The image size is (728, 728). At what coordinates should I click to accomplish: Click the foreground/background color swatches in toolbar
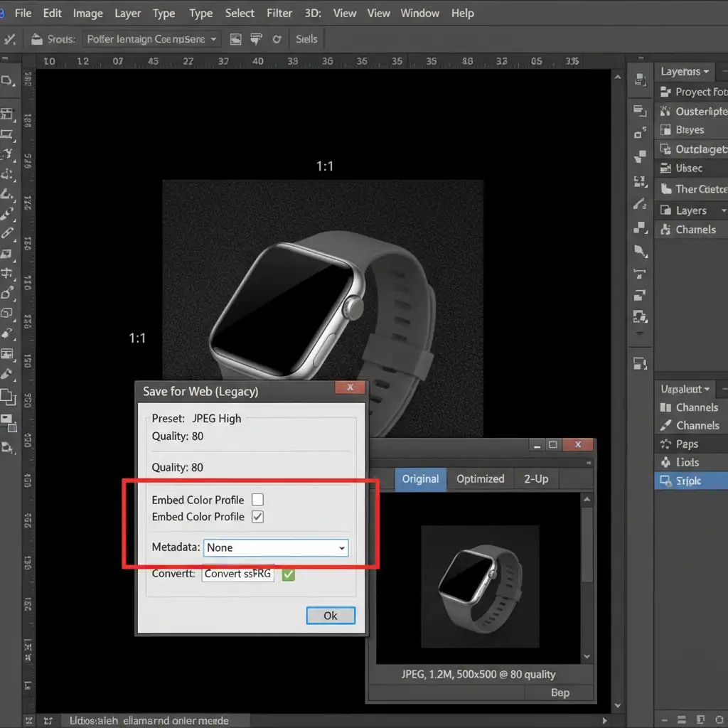pyautogui.click(x=7, y=398)
